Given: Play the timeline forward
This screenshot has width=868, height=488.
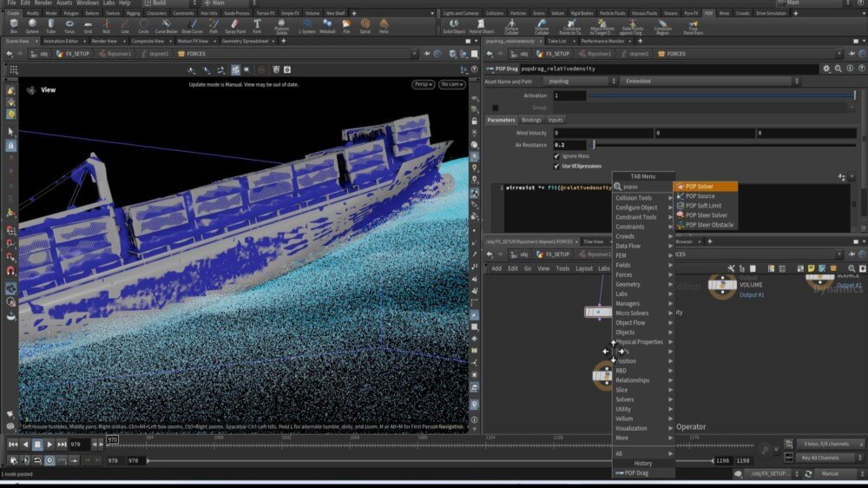Looking at the screenshot, I should tap(49, 445).
